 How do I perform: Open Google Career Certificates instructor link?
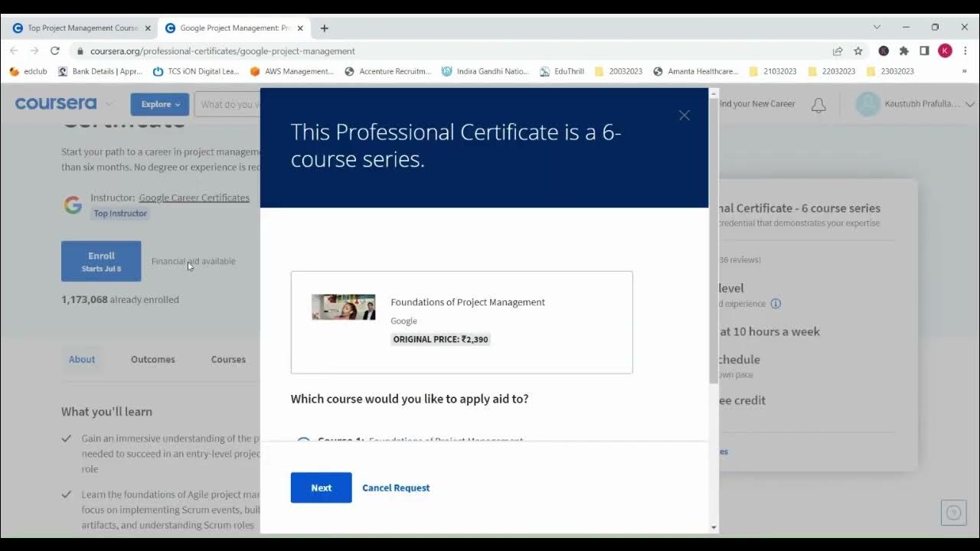click(x=194, y=197)
